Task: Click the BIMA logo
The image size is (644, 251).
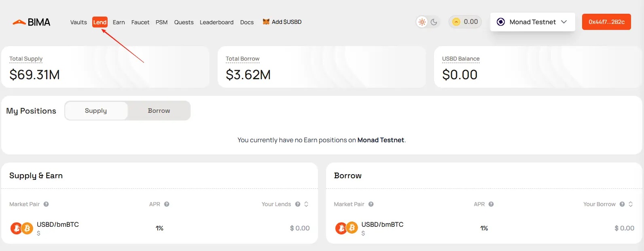Action: 32,22
